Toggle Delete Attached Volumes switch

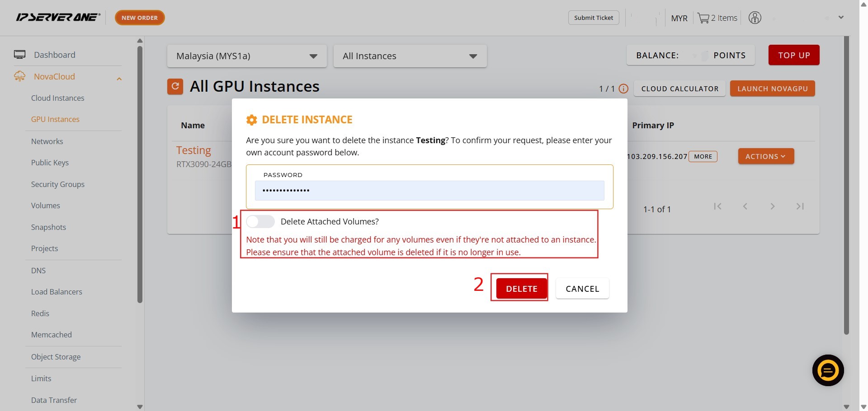pyautogui.click(x=260, y=221)
